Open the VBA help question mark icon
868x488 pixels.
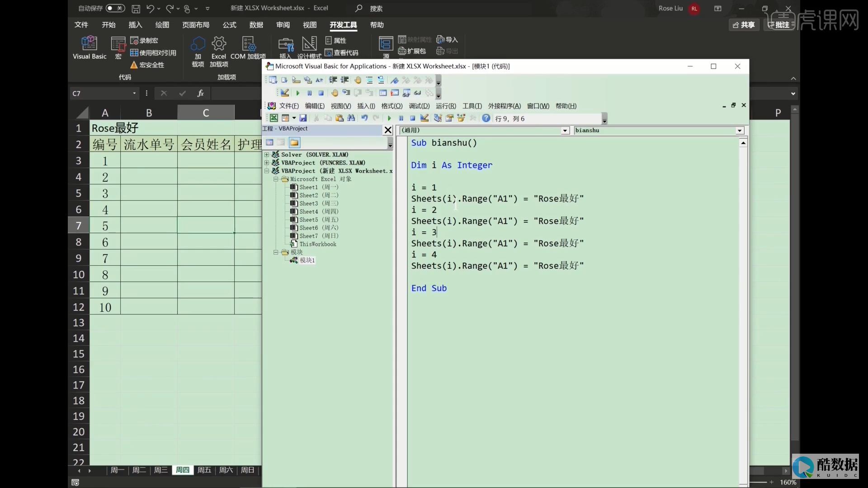point(486,118)
